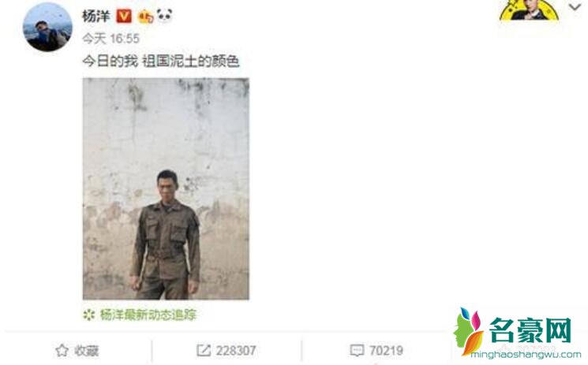588x365 pixels.
Task: Open the 今天 16:55 post timestamp
Action: [110, 38]
